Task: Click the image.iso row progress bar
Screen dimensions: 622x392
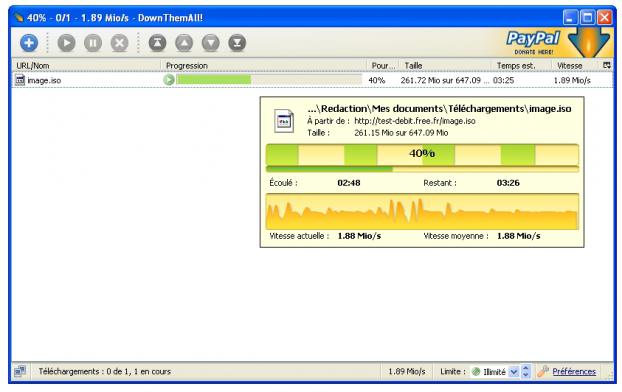Action: [x=269, y=80]
